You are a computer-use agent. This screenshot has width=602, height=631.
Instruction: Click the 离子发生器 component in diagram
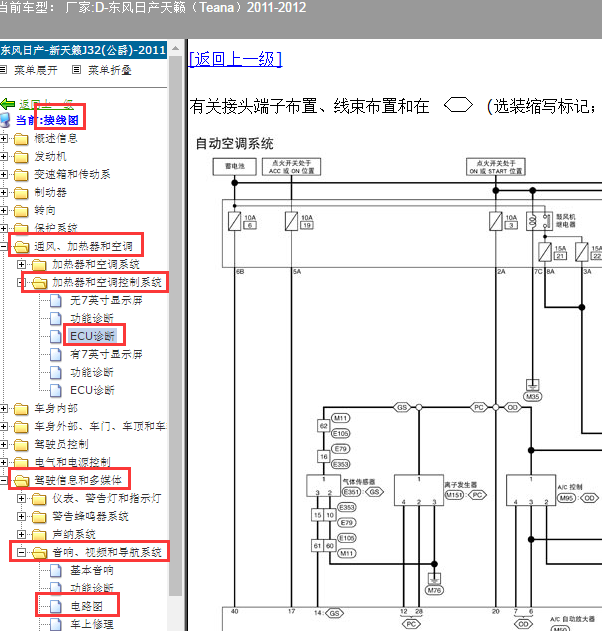(x=419, y=490)
